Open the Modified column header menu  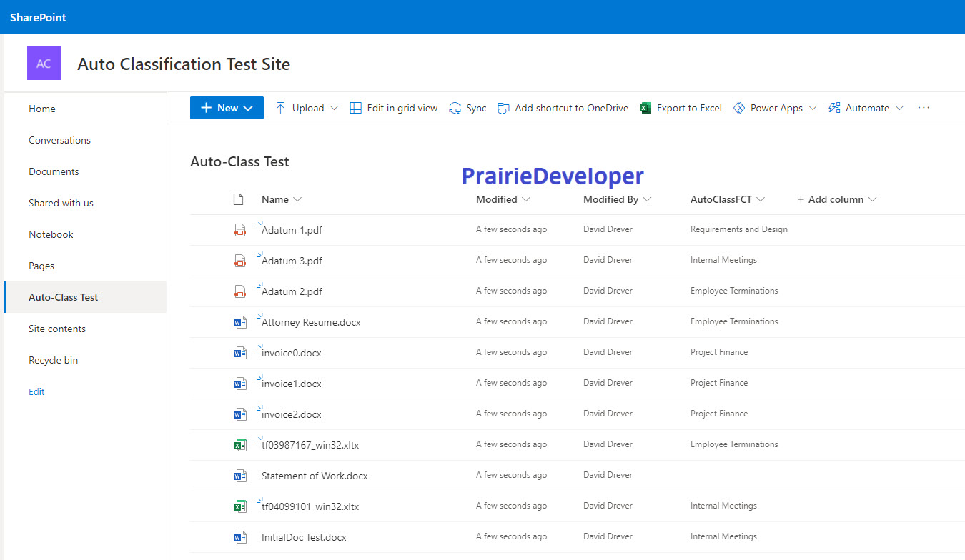(503, 199)
